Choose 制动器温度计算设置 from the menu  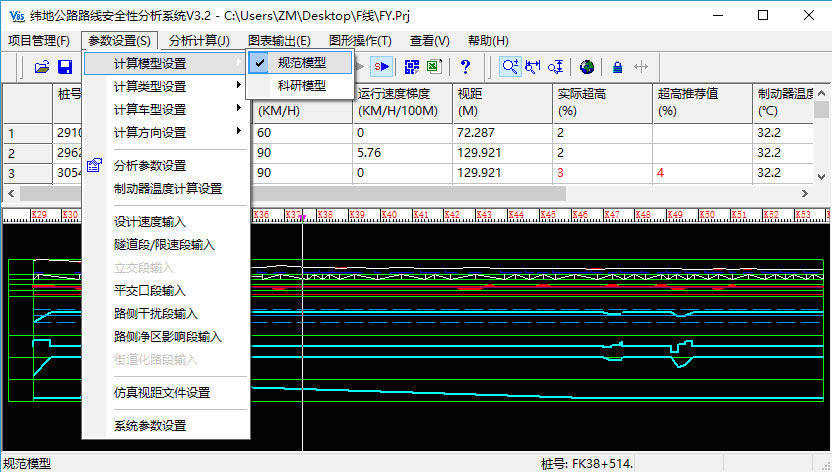pyautogui.click(x=167, y=188)
